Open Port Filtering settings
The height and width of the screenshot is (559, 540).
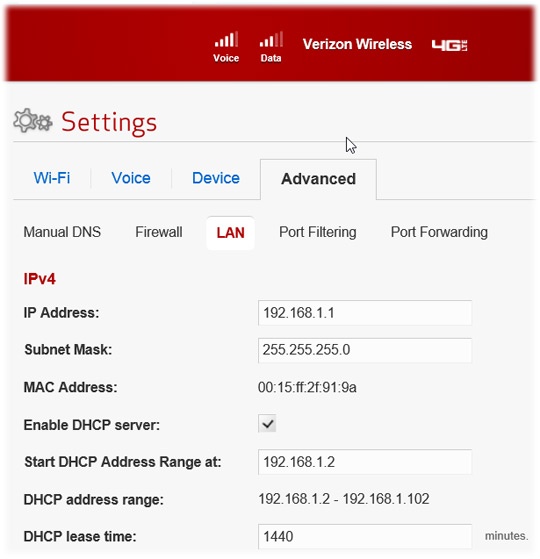(x=318, y=232)
